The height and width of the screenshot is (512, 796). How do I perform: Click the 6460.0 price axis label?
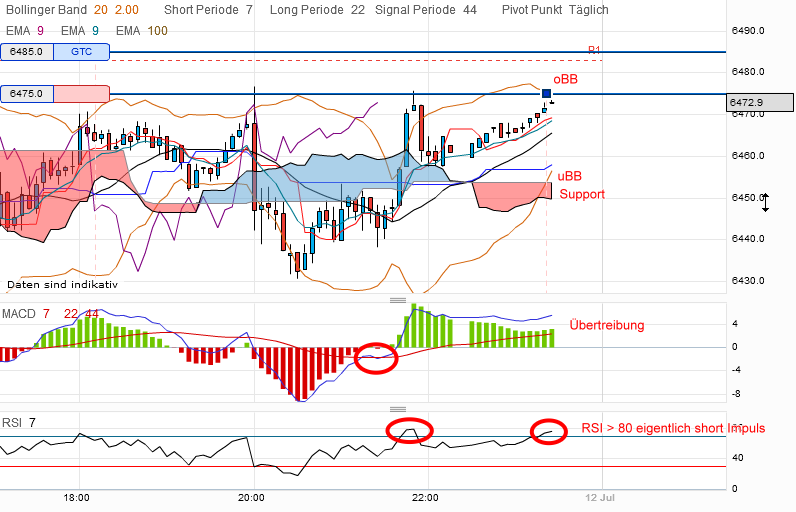coord(748,155)
